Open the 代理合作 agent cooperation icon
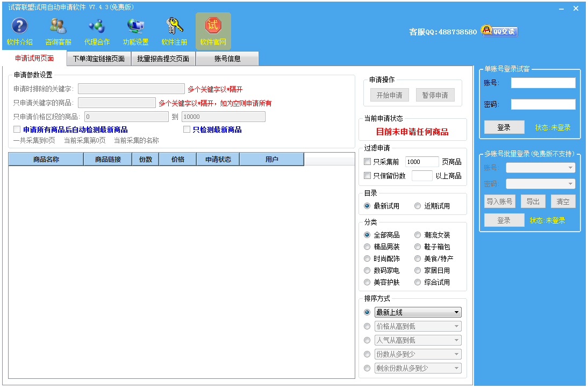The image size is (588, 388). [x=97, y=32]
